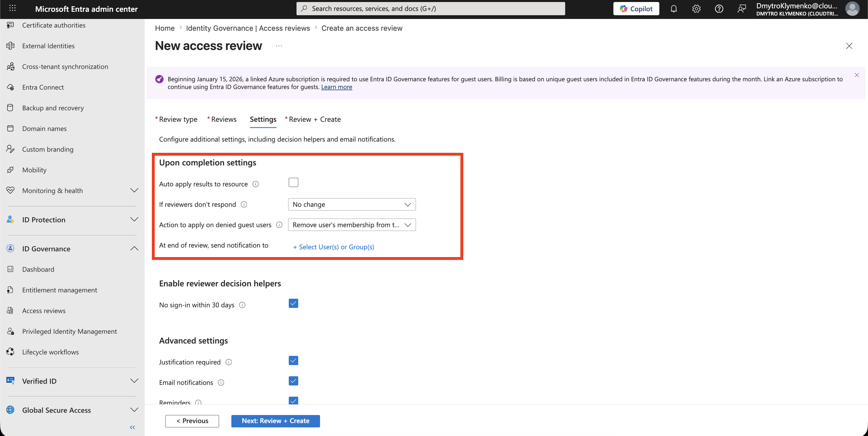Open Lifecycle workflows icon

(x=10, y=352)
